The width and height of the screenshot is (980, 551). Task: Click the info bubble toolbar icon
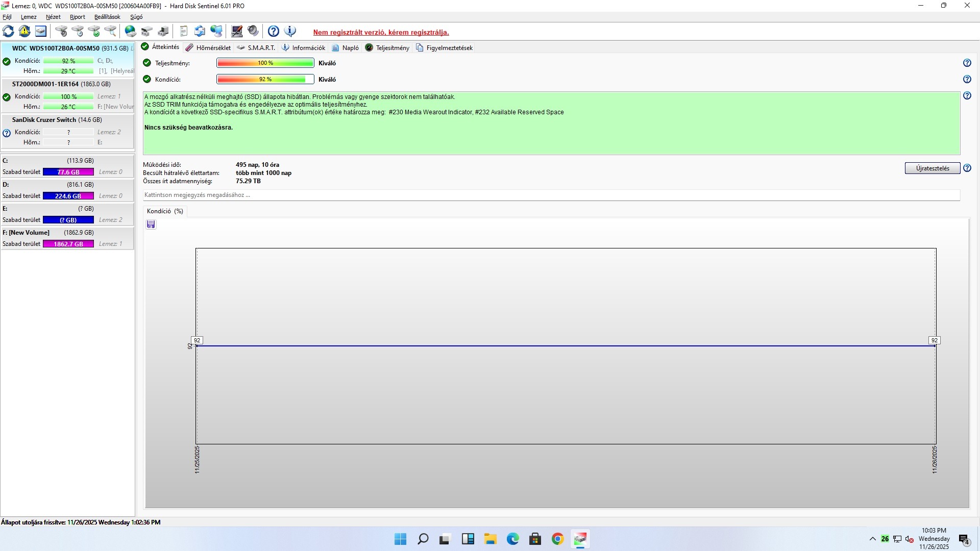point(290,31)
